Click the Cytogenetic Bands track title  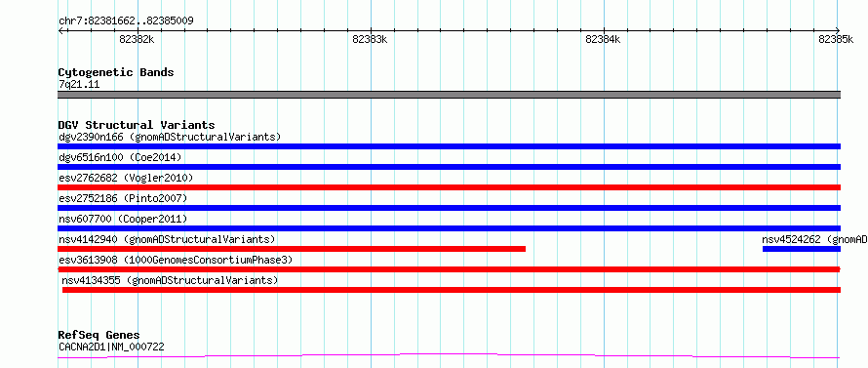(116, 72)
